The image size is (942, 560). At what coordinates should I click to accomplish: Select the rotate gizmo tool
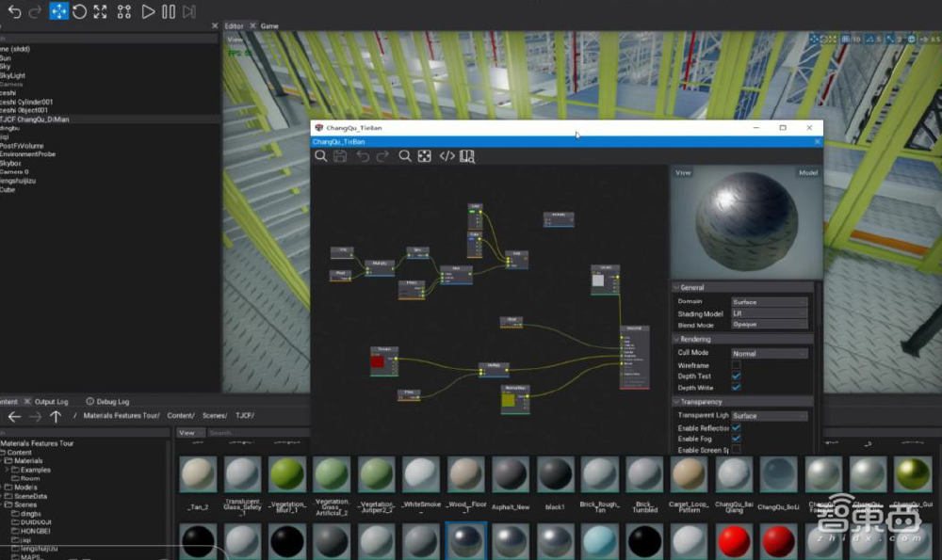point(80,11)
